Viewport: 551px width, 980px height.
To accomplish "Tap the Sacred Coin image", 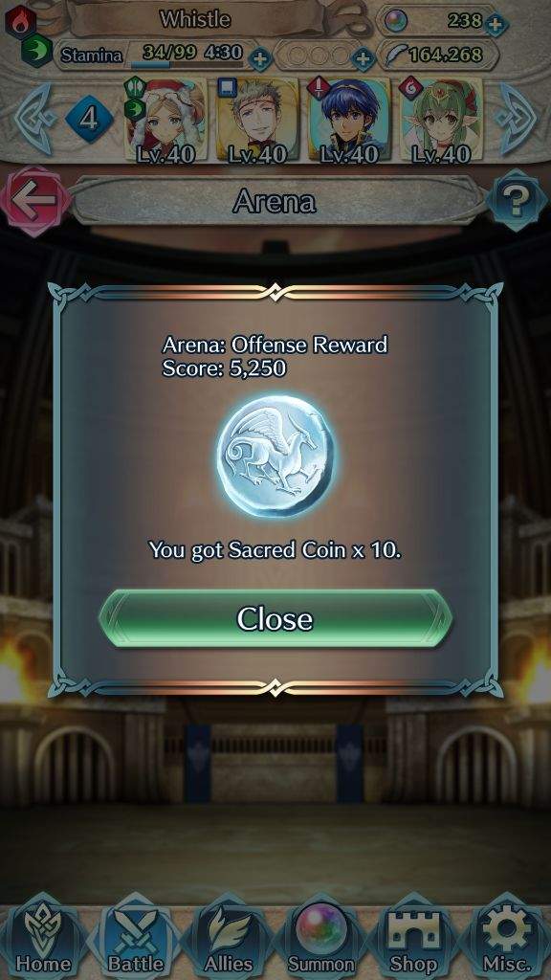I will pos(275,457).
